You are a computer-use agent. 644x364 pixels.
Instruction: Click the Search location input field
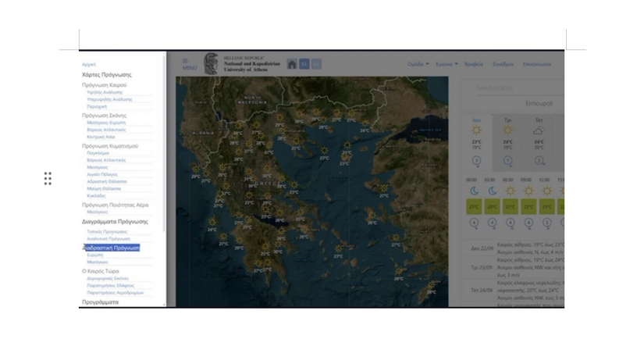tap(507, 88)
